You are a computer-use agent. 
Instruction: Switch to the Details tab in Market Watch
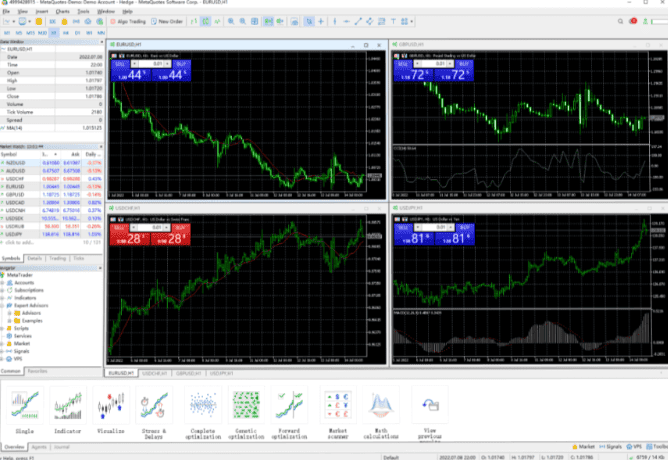pos(35,258)
